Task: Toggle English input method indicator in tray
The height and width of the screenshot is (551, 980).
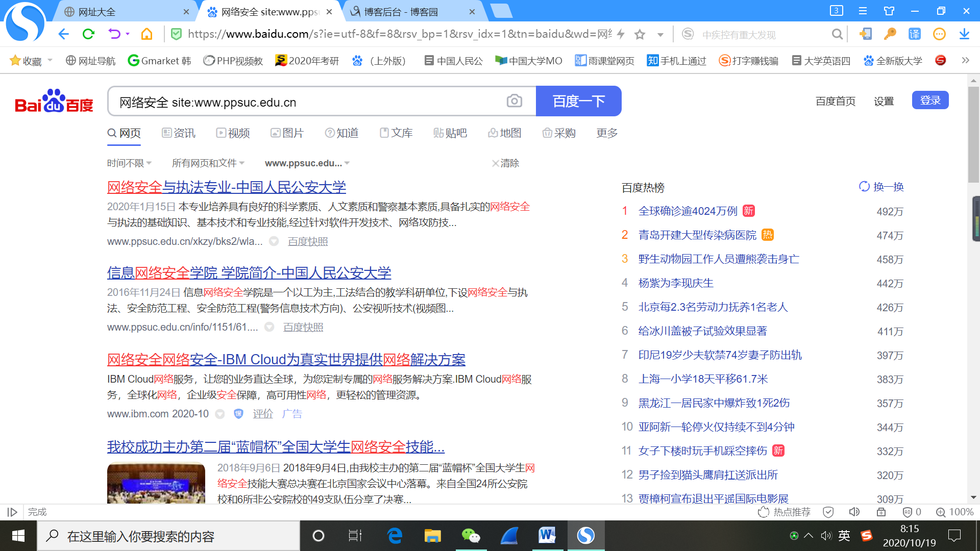Action: click(844, 536)
